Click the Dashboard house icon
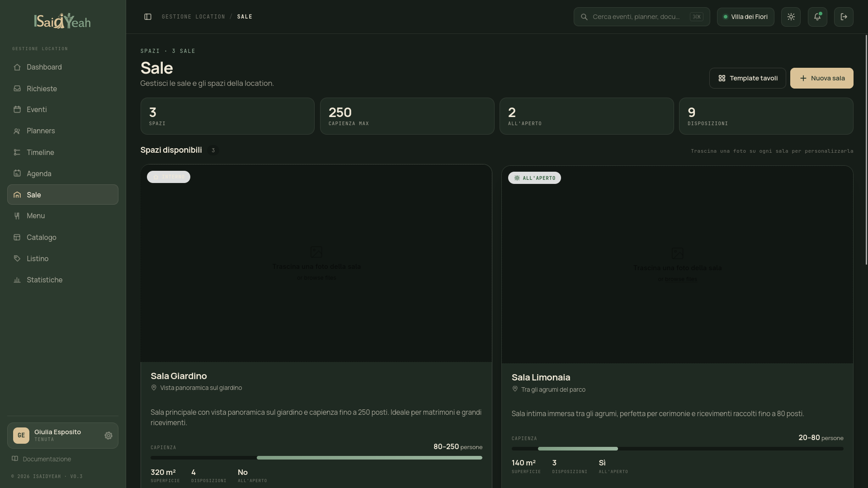This screenshot has width=868, height=488. [17, 67]
